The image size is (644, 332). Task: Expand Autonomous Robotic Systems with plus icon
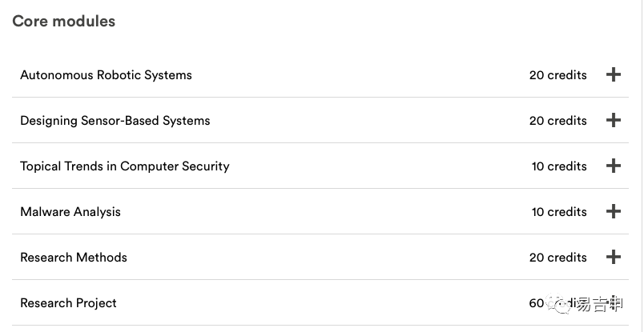(614, 74)
